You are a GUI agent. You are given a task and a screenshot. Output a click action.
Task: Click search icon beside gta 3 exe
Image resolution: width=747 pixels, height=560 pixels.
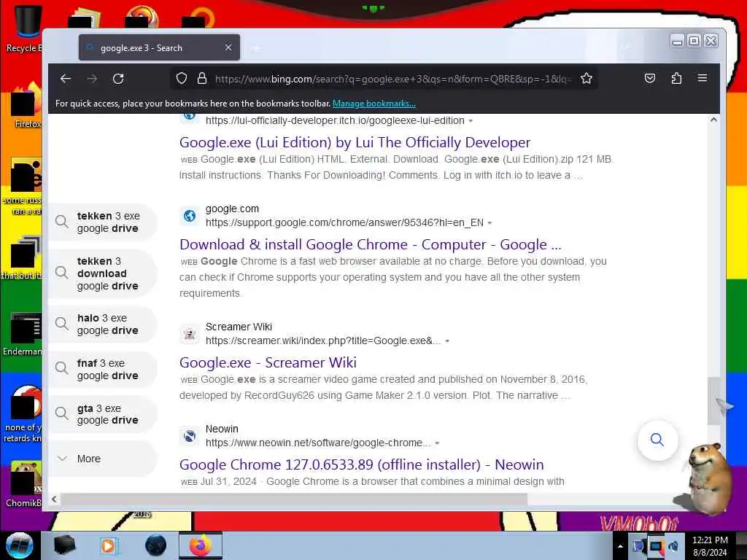[61, 413]
